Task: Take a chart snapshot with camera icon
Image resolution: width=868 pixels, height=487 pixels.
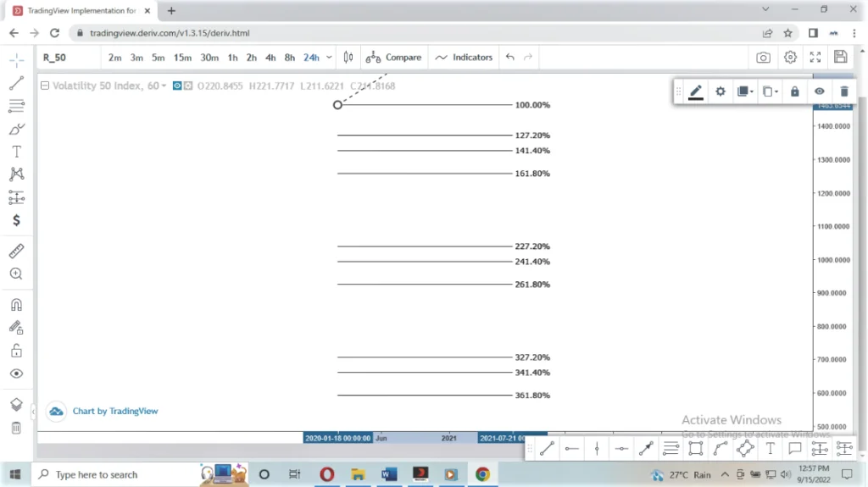Action: (764, 57)
